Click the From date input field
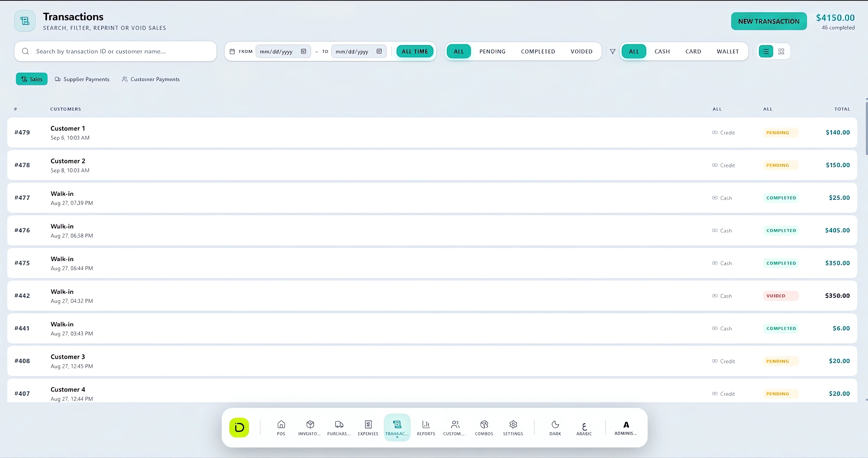Screen dimensions: 868x458 (x=283, y=51)
